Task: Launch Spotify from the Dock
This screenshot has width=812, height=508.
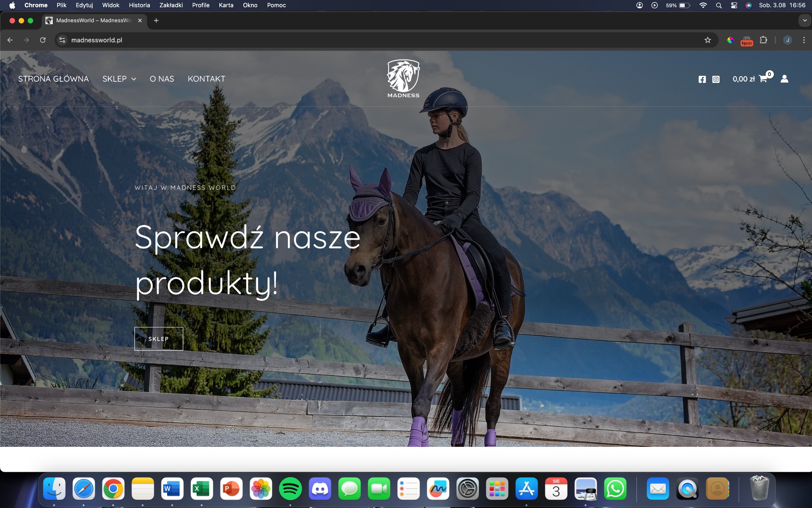Action: point(291,489)
